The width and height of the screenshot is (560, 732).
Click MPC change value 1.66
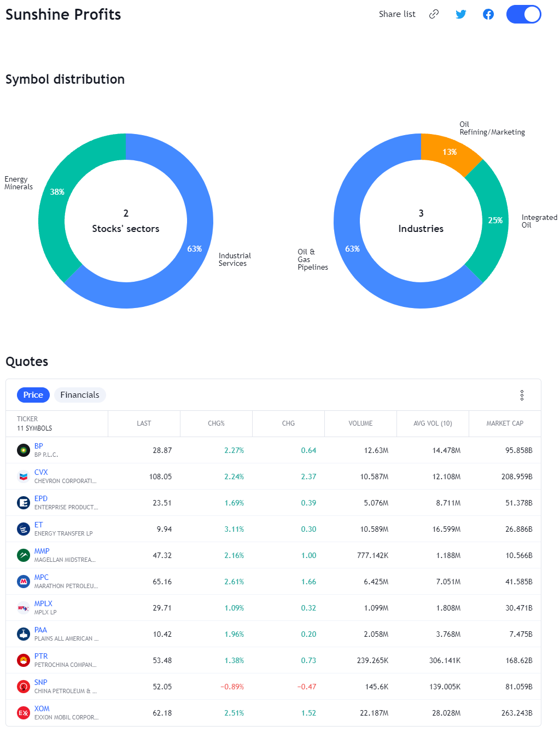click(308, 582)
